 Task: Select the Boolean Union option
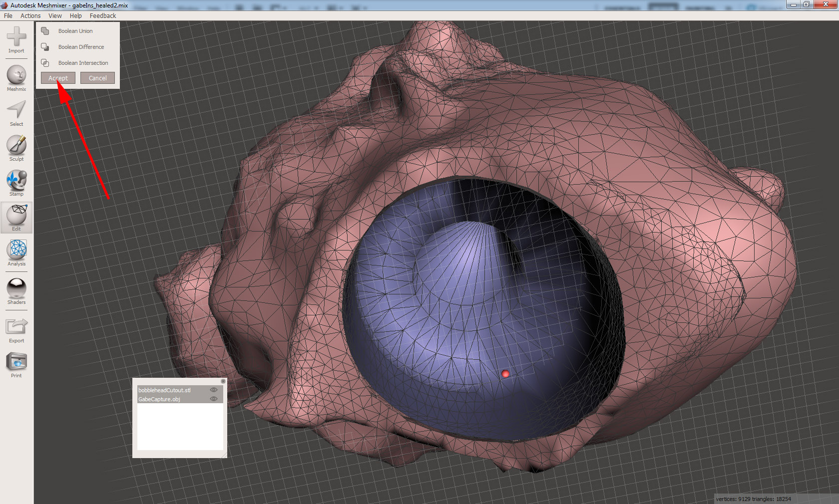point(75,31)
